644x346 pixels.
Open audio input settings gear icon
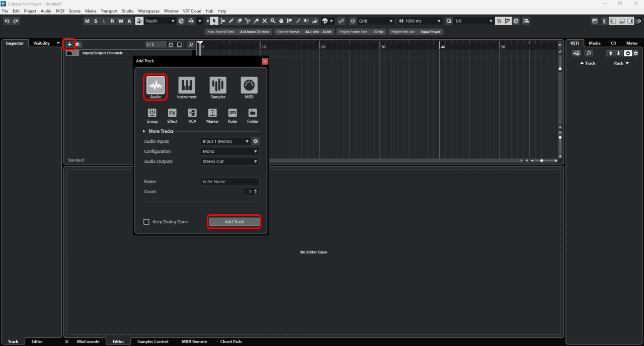pyautogui.click(x=256, y=141)
